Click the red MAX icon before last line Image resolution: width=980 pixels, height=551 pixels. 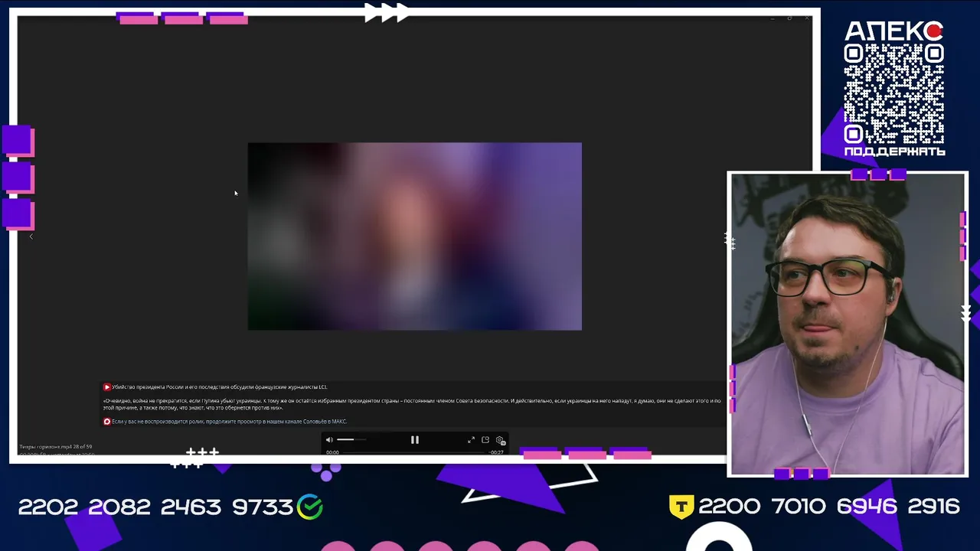click(x=107, y=422)
